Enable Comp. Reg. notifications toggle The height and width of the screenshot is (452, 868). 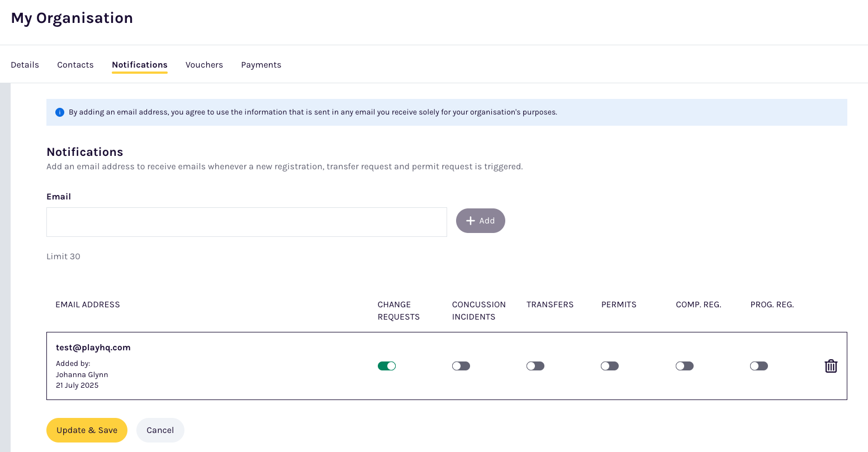[x=684, y=366]
